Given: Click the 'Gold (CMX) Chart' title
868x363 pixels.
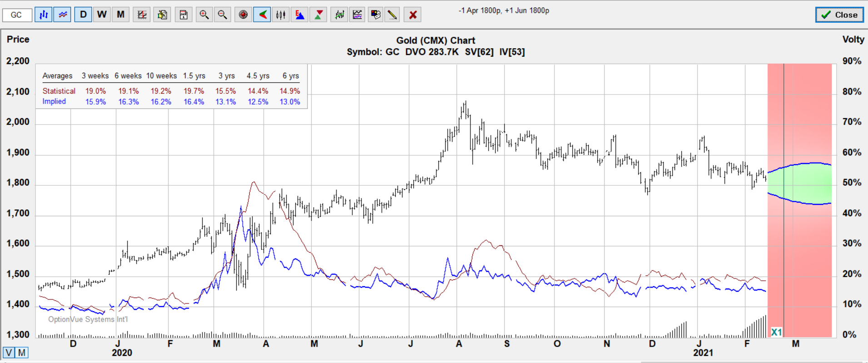Looking at the screenshot, I should pyautogui.click(x=436, y=40).
